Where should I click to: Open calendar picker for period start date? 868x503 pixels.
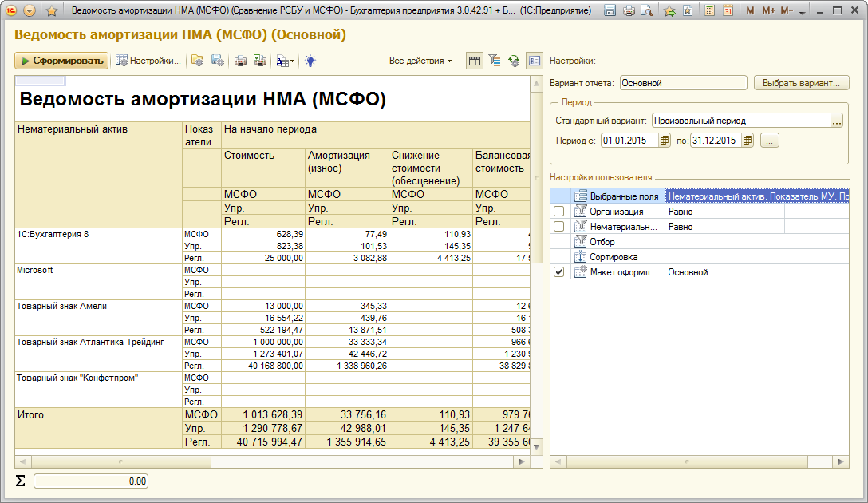[664, 141]
